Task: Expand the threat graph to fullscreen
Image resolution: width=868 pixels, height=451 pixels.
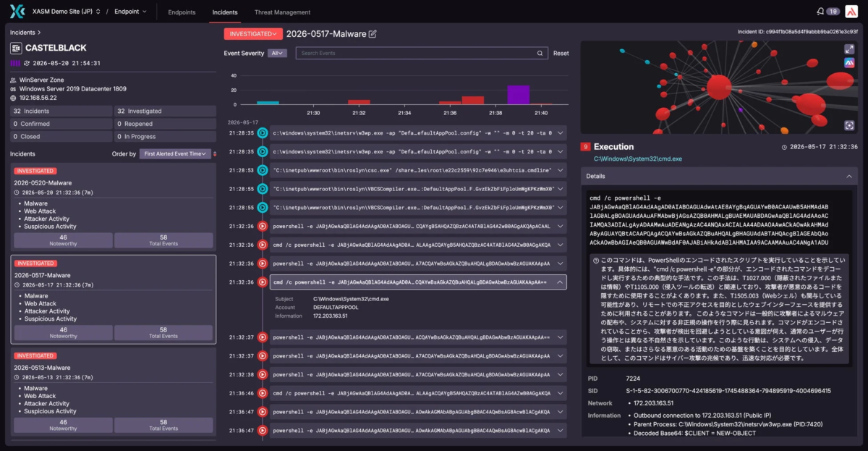Action: (x=849, y=49)
